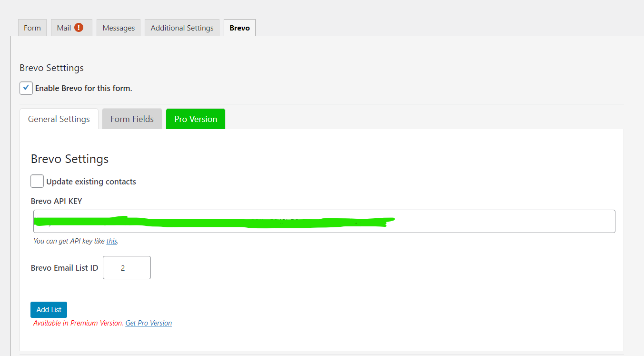Click the Brevo Setttings section heading
Image resolution: width=644 pixels, height=356 pixels.
[51, 68]
